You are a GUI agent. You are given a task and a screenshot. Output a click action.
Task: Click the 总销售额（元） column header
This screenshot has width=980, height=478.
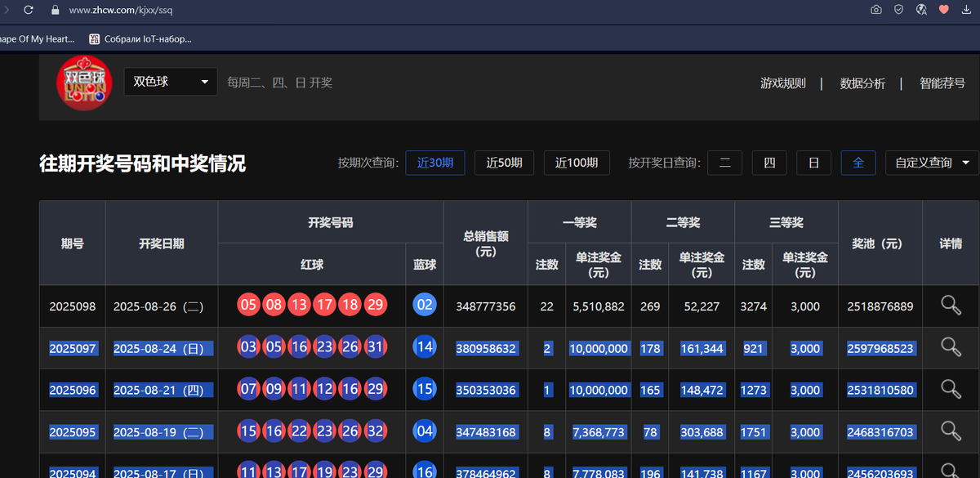(x=486, y=243)
